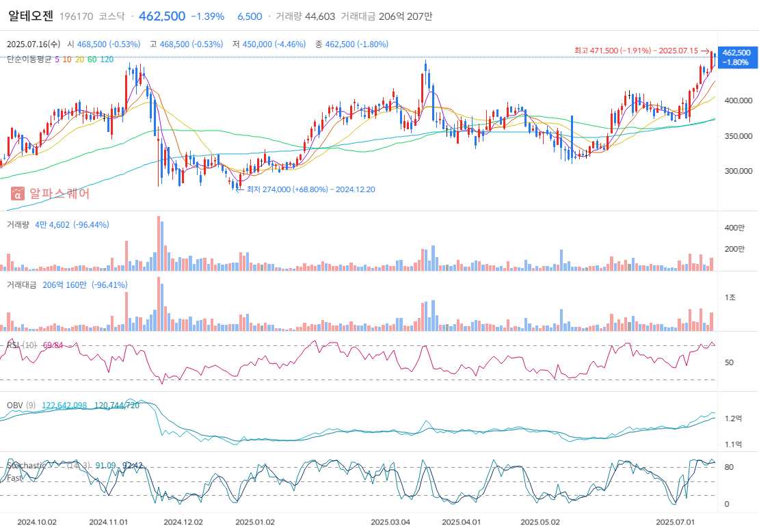This screenshot has width=759, height=532.
Task: Select the 10-day moving average legend number
Action: tap(67, 59)
